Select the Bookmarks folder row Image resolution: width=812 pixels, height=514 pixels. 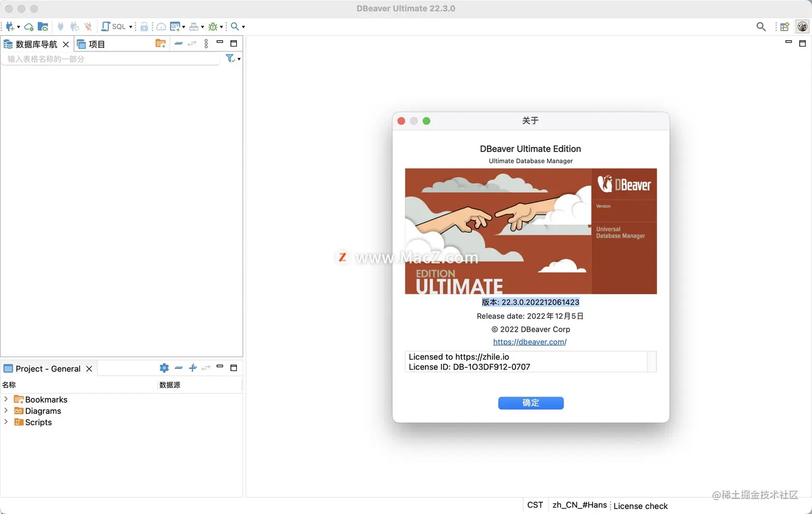point(41,399)
